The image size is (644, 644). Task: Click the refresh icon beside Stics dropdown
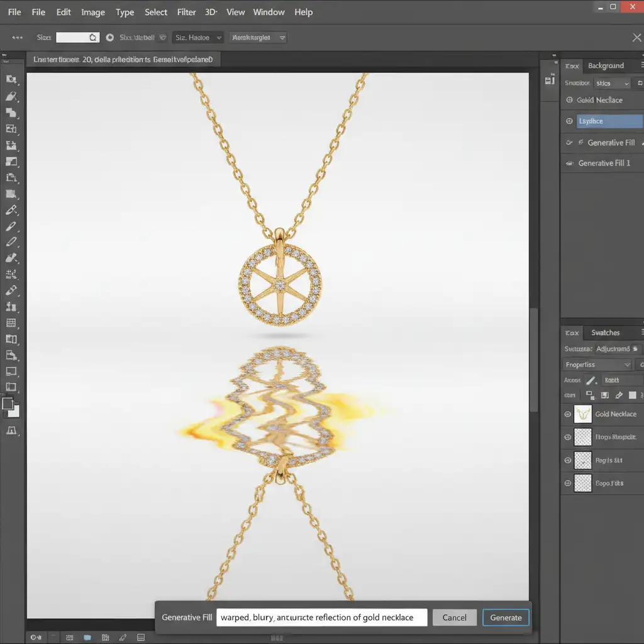(638, 83)
